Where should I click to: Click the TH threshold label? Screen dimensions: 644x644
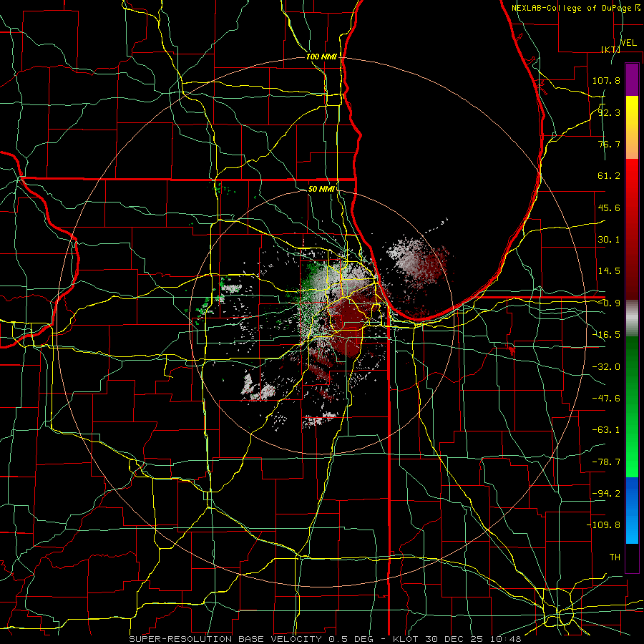point(615,557)
